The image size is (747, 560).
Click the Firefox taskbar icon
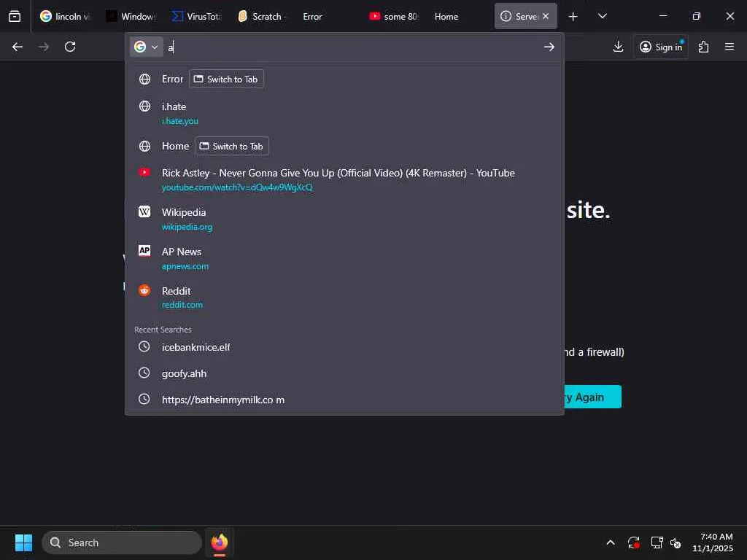[x=219, y=542]
